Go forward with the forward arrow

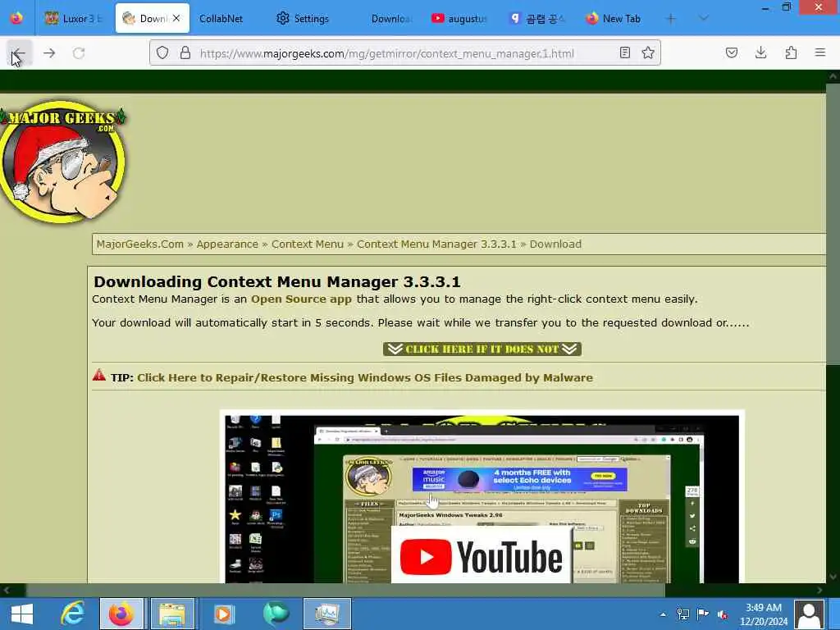[49, 53]
